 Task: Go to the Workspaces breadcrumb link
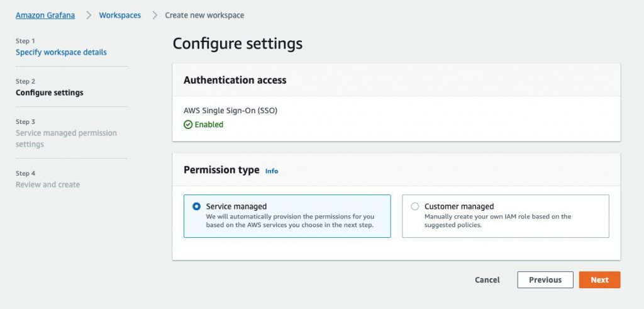(x=120, y=15)
